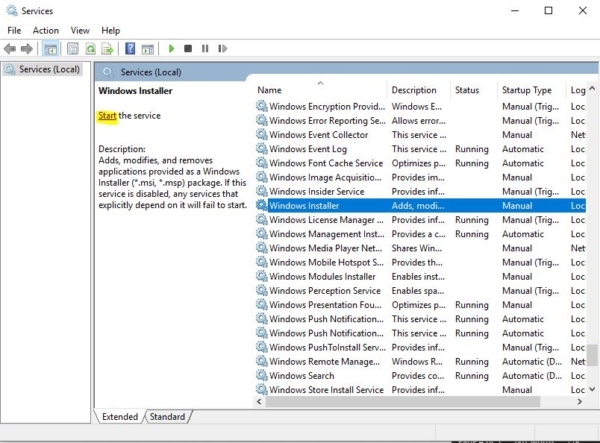Click gear icon of Windows Search
The height and width of the screenshot is (443, 600).
click(x=261, y=375)
